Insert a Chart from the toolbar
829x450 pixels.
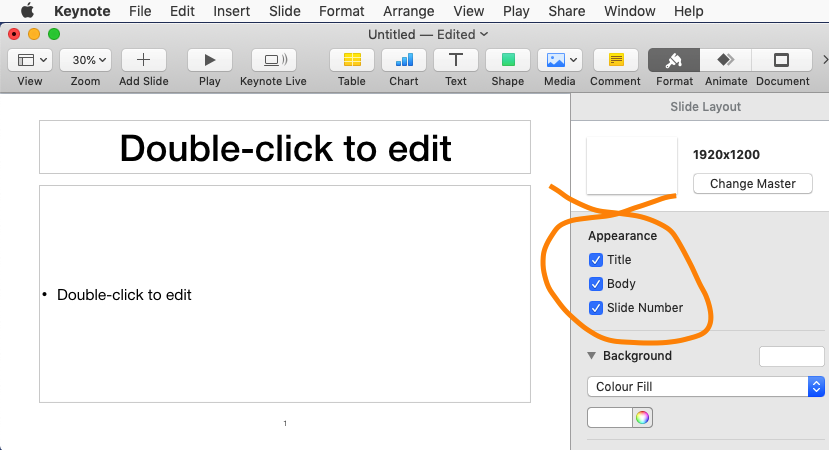pyautogui.click(x=404, y=60)
